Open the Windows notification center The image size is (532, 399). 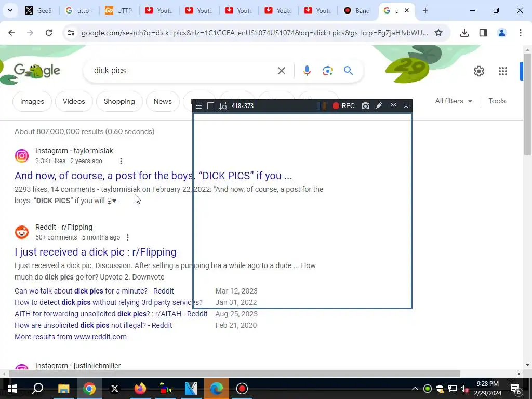click(x=515, y=389)
